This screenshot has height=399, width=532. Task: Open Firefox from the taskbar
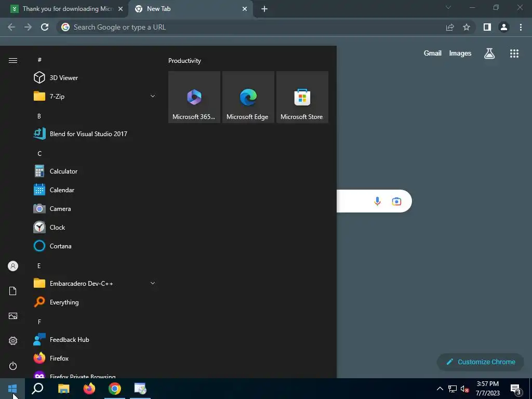coord(89,389)
